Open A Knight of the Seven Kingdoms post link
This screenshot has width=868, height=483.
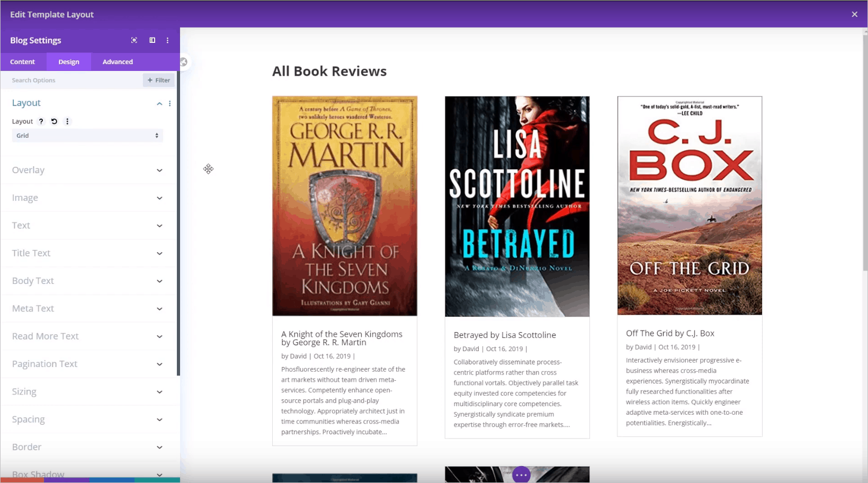[x=342, y=338]
